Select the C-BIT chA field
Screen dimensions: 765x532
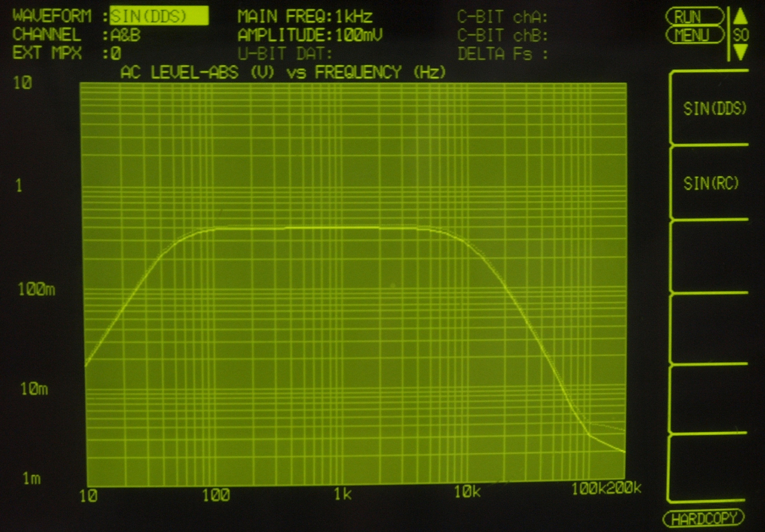click(x=502, y=17)
